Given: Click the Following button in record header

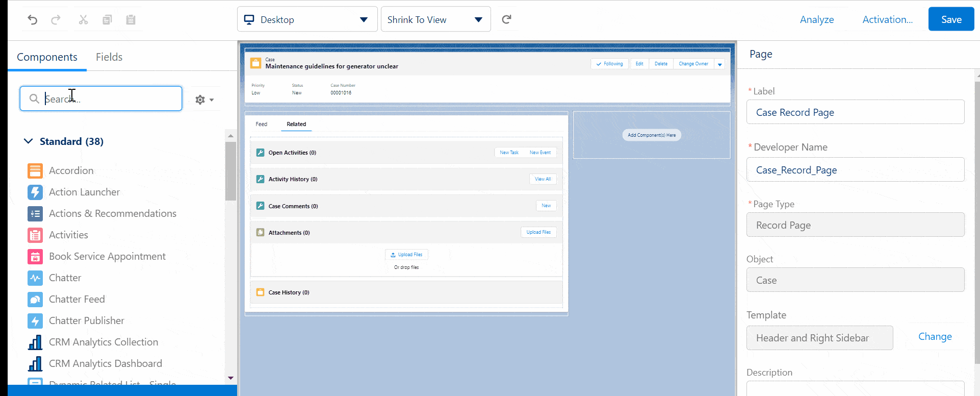Looking at the screenshot, I should point(610,64).
